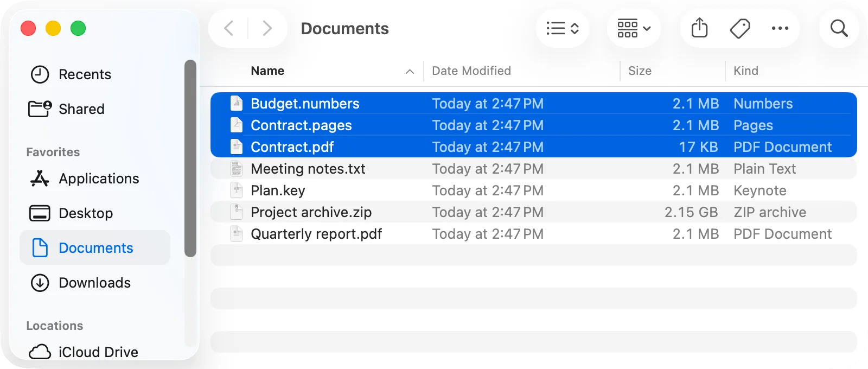Click the Meeting notes.txt file icon

coord(237,169)
